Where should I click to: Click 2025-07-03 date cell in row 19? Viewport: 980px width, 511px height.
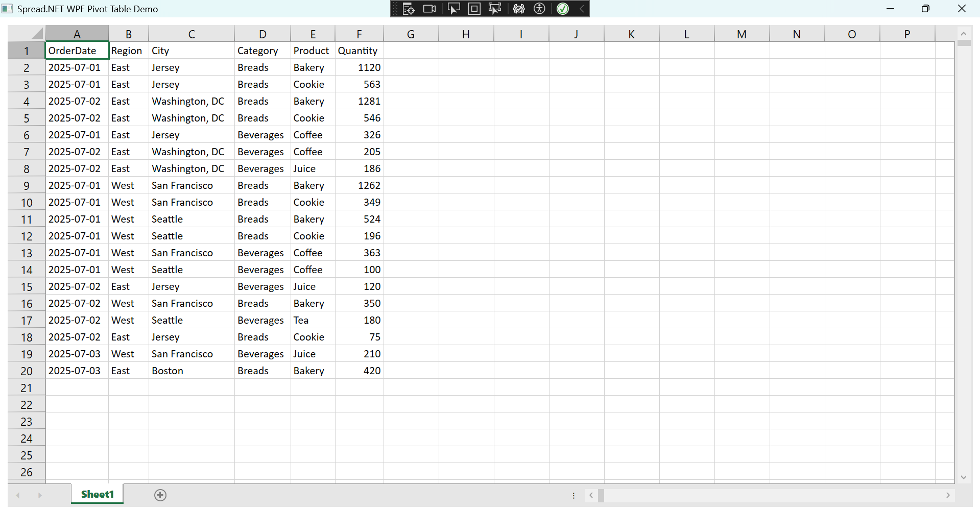coord(77,354)
